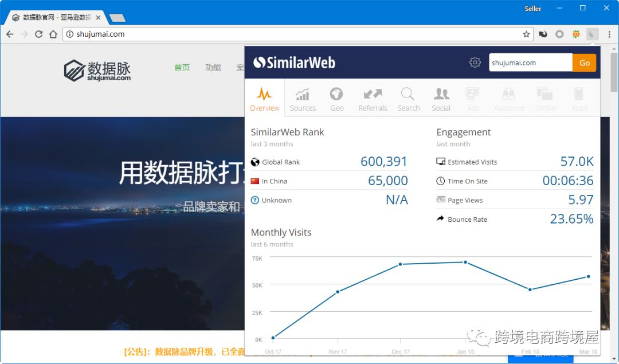Reload the current page
619x364 pixels.
[x=39, y=34]
